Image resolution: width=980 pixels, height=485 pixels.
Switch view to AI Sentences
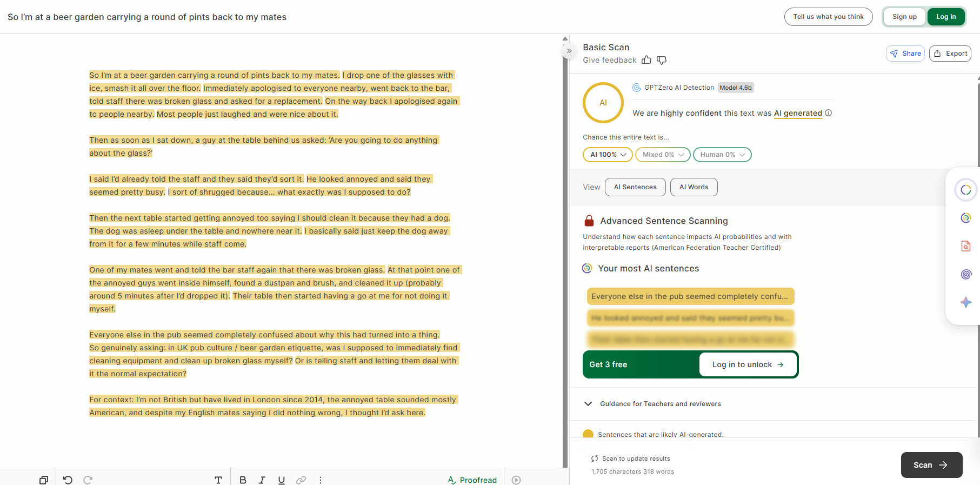(635, 187)
